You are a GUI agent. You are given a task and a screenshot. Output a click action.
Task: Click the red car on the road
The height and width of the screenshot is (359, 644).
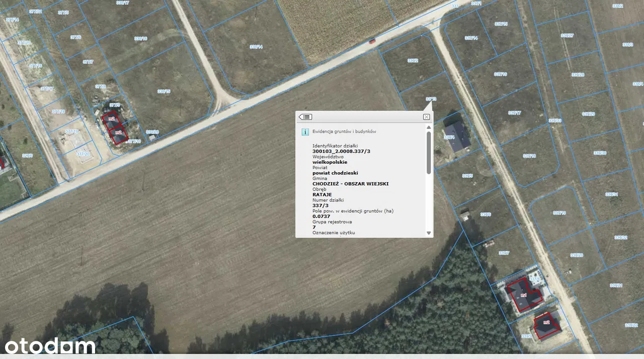372,41
